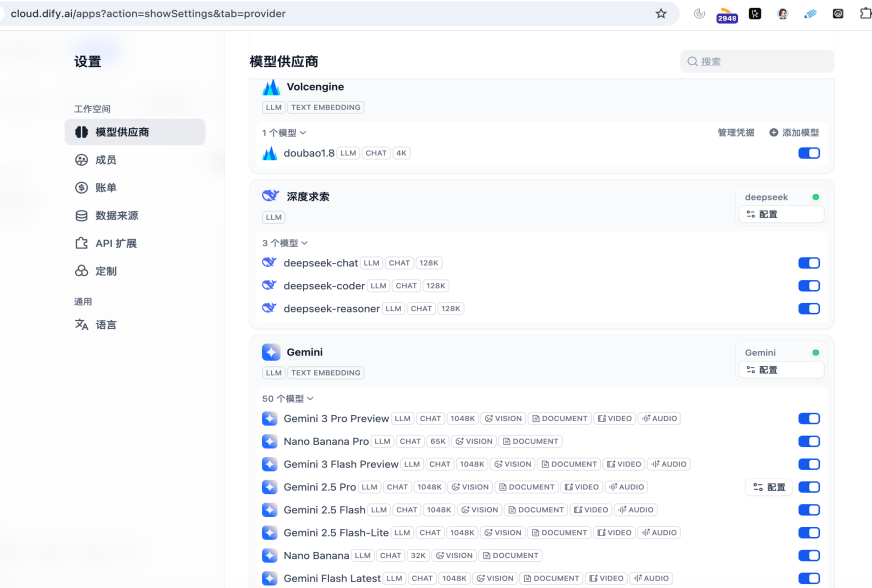The height and width of the screenshot is (588, 872).
Task: Click the bookmark star icon in address bar
Action: [661, 14]
